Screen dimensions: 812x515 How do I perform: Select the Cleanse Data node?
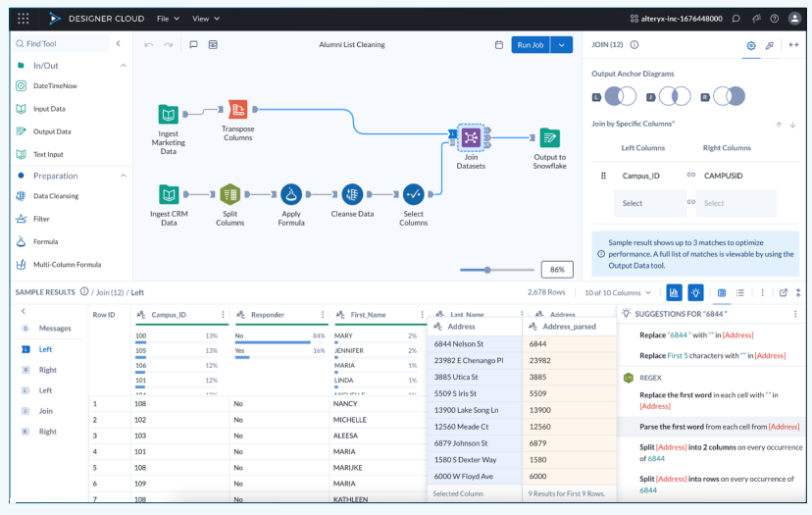352,194
